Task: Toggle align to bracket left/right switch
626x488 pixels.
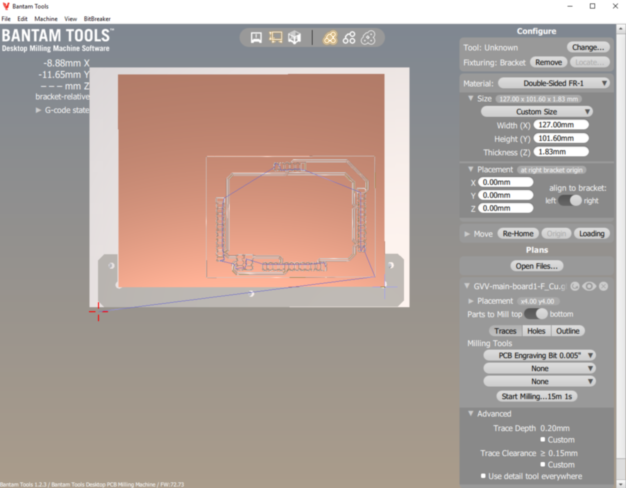Action: pyautogui.click(x=570, y=200)
